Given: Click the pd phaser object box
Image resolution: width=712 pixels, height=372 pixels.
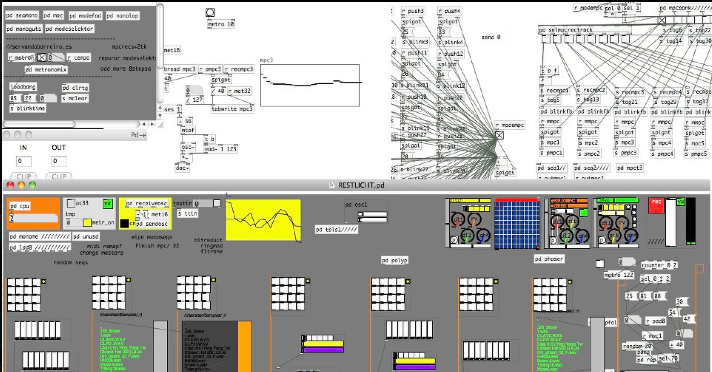Looking at the screenshot, I should [549, 258].
